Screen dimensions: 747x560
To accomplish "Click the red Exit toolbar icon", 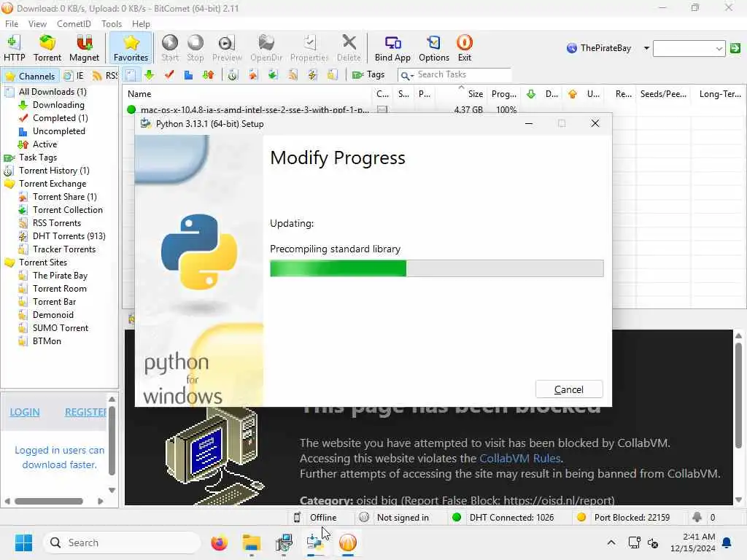I will point(465,48).
